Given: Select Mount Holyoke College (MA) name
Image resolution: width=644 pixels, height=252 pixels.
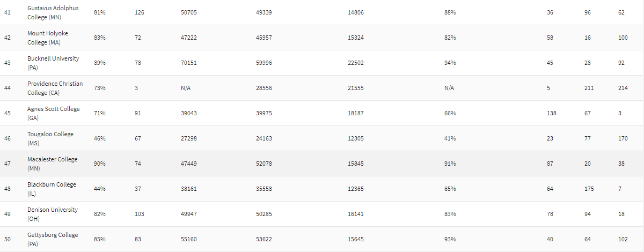Looking at the screenshot, I should tap(48, 38).
